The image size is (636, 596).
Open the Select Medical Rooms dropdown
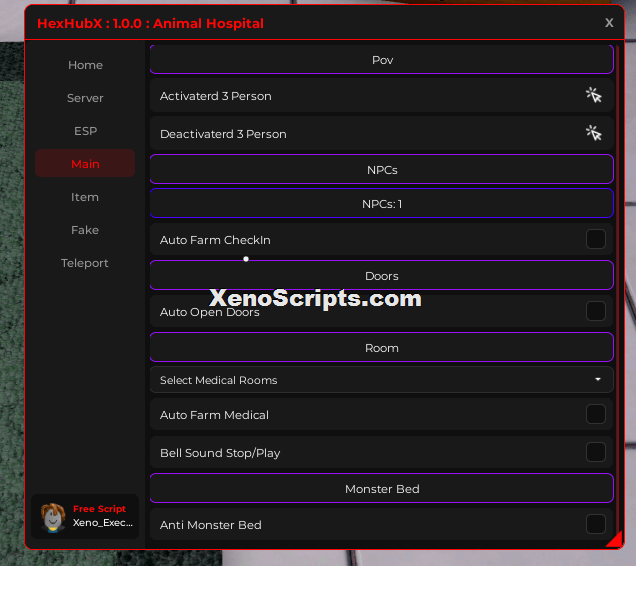pyautogui.click(x=381, y=380)
